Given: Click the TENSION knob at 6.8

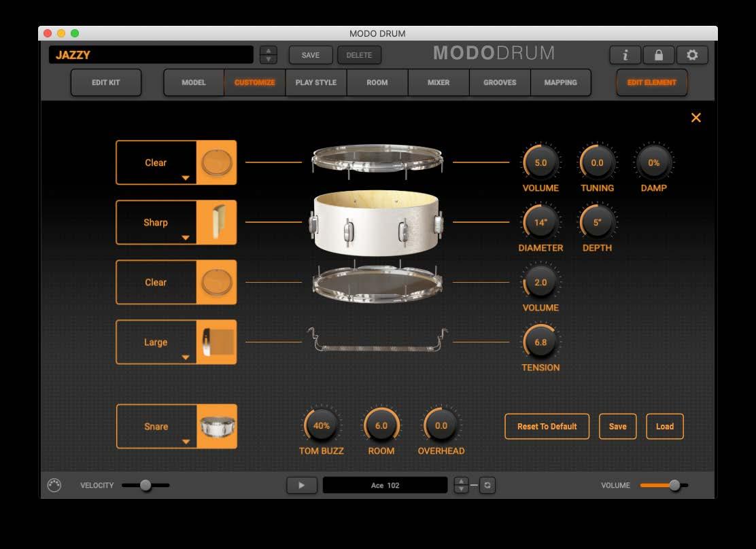Looking at the screenshot, I should (540, 342).
